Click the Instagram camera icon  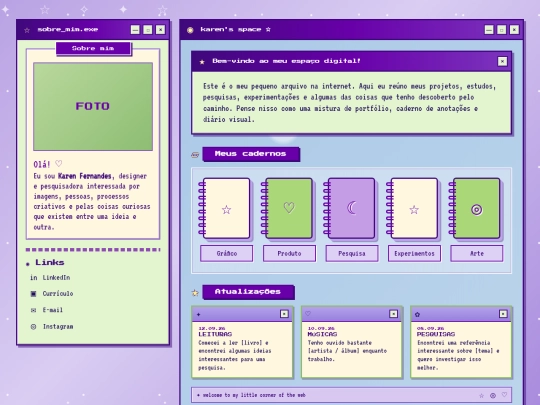[x=33, y=326]
